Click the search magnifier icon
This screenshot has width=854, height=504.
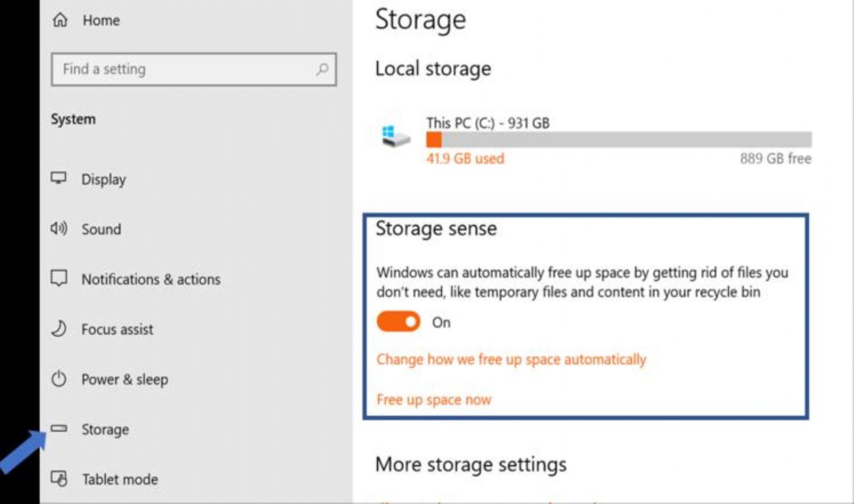322,69
